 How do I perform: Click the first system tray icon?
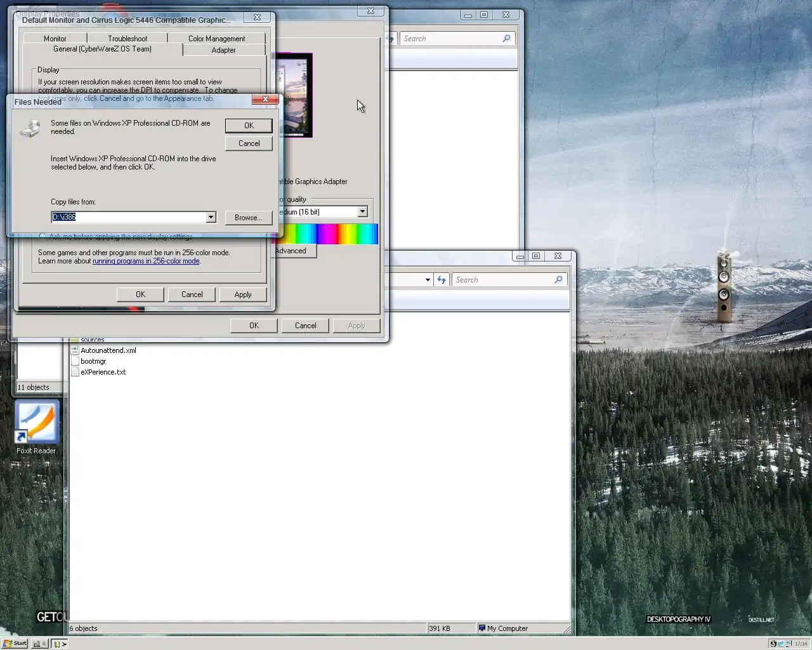773,644
